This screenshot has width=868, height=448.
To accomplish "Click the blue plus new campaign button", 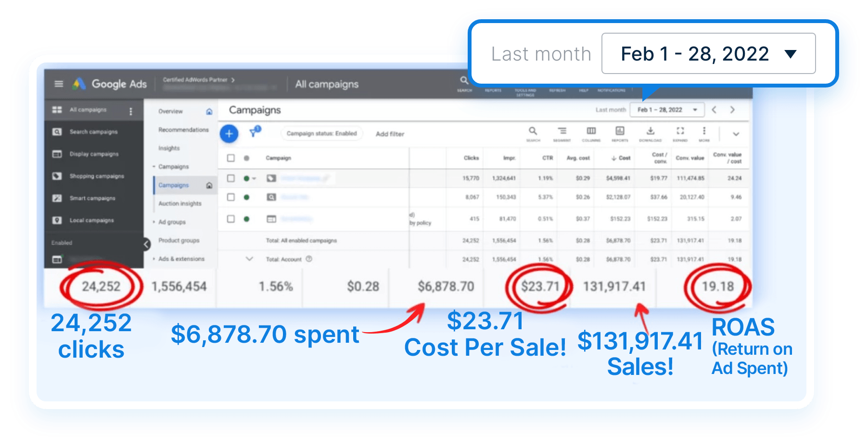I will click(229, 134).
